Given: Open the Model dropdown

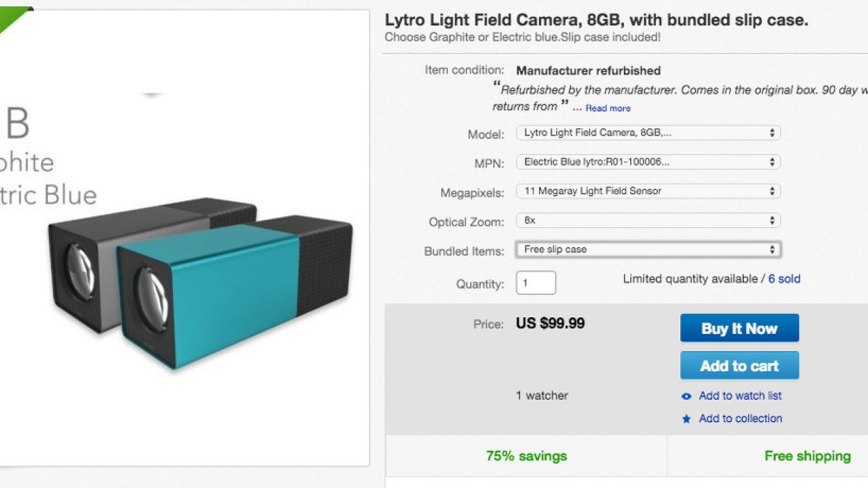Looking at the screenshot, I should (648, 133).
